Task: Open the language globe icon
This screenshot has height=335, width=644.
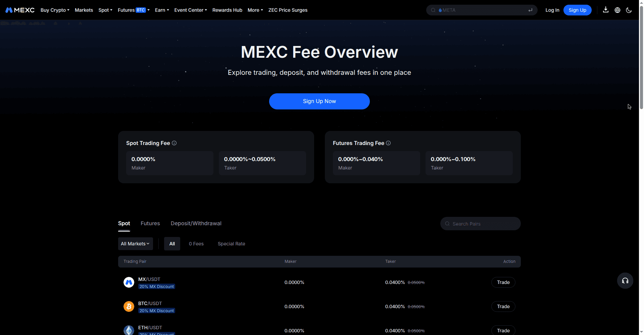Action: (617, 10)
